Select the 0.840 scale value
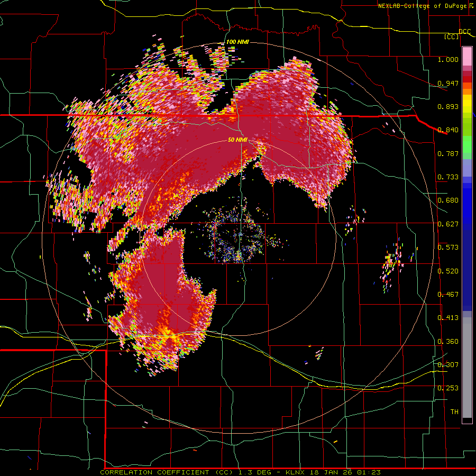Viewport: 476px width, 476px height. (448, 130)
